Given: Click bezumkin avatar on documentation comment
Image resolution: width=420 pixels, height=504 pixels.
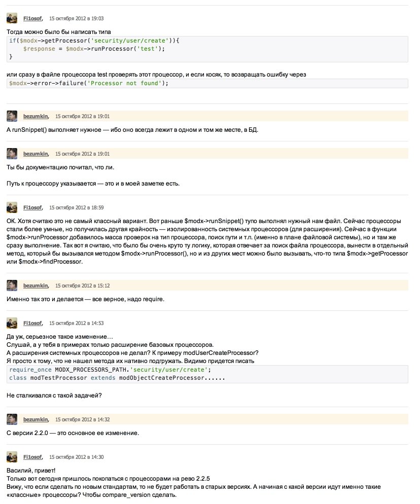Looking at the screenshot, I should [12, 154].
